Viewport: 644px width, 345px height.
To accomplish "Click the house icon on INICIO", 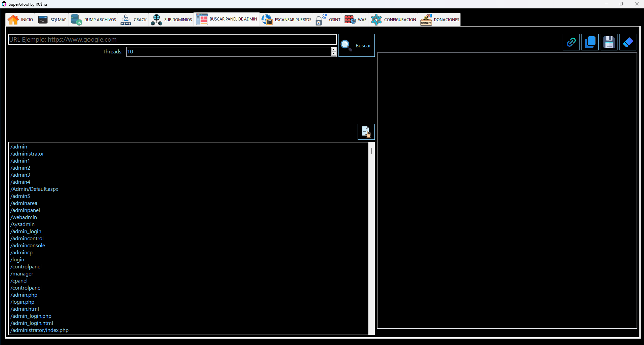I will [x=13, y=20].
